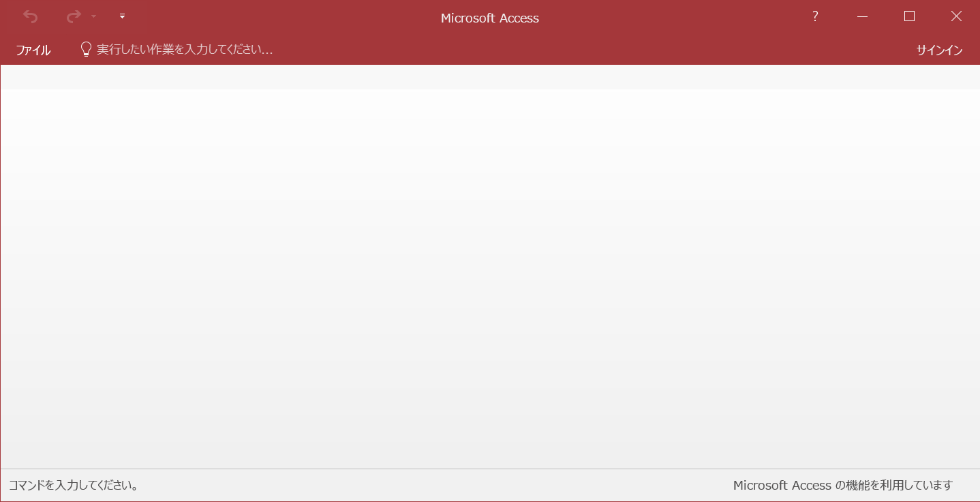Click the help question mark near the window controls
This screenshot has height=502, width=980.
(x=815, y=16)
